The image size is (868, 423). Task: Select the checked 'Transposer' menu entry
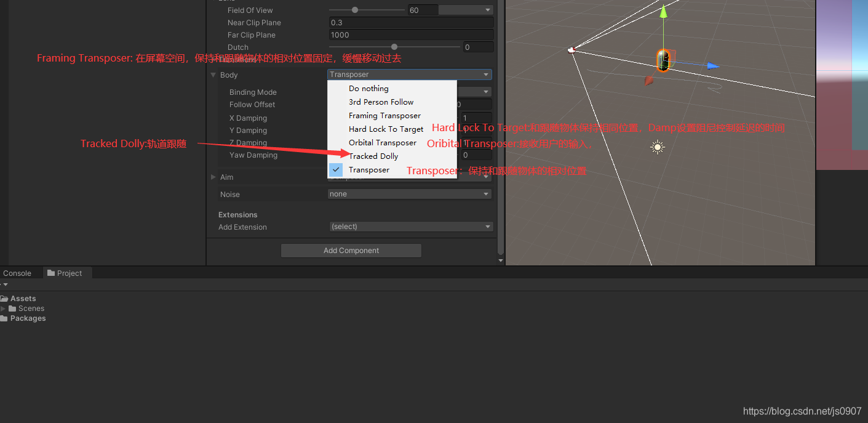pos(392,169)
